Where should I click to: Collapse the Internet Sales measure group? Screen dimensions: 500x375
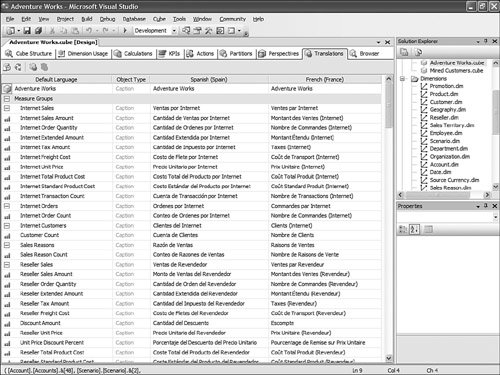pyautogui.click(x=7, y=108)
